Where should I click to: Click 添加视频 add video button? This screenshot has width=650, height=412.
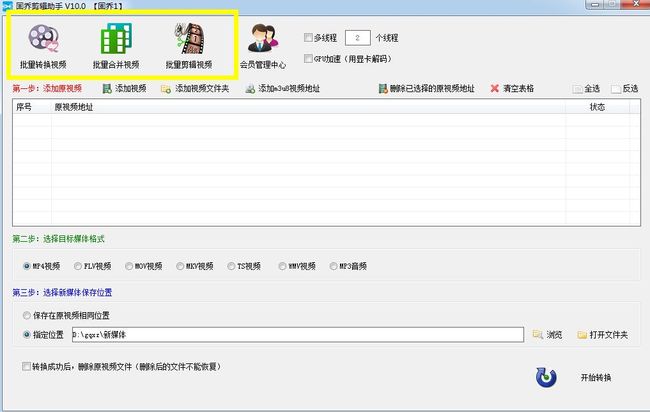click(124, 88)
